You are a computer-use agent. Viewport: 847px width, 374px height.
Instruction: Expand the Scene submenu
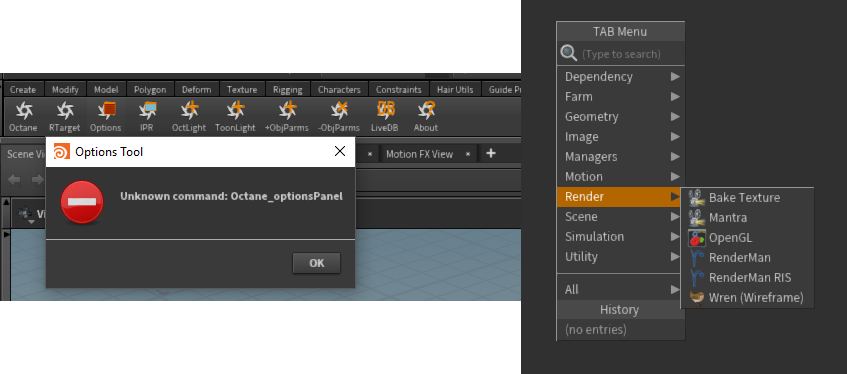(621, 217)
